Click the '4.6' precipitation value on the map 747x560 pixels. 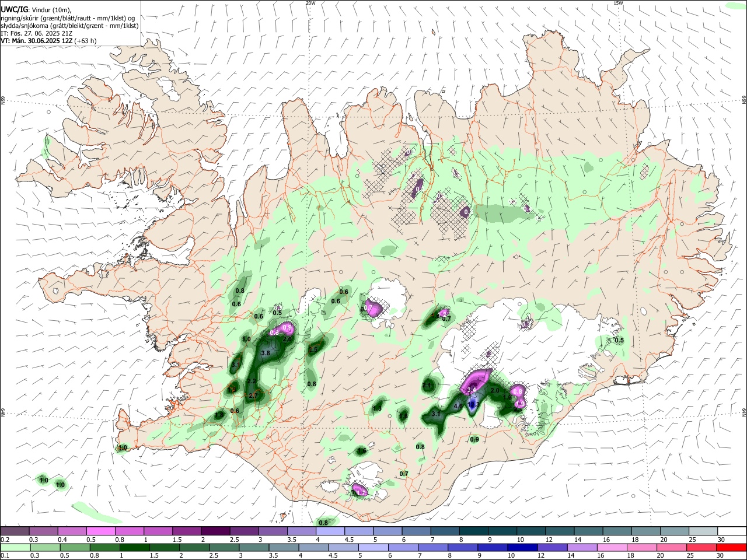pos(458,406)
